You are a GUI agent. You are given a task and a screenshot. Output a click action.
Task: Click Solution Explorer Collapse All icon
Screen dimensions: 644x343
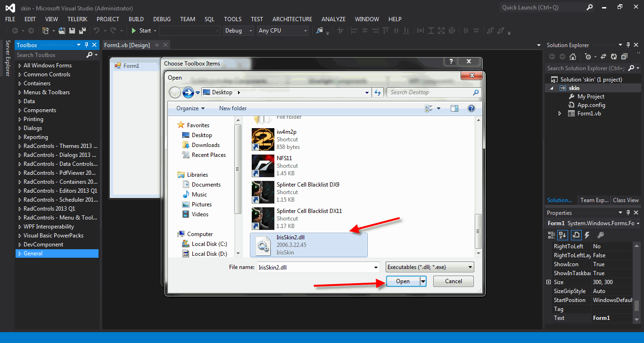624,57
